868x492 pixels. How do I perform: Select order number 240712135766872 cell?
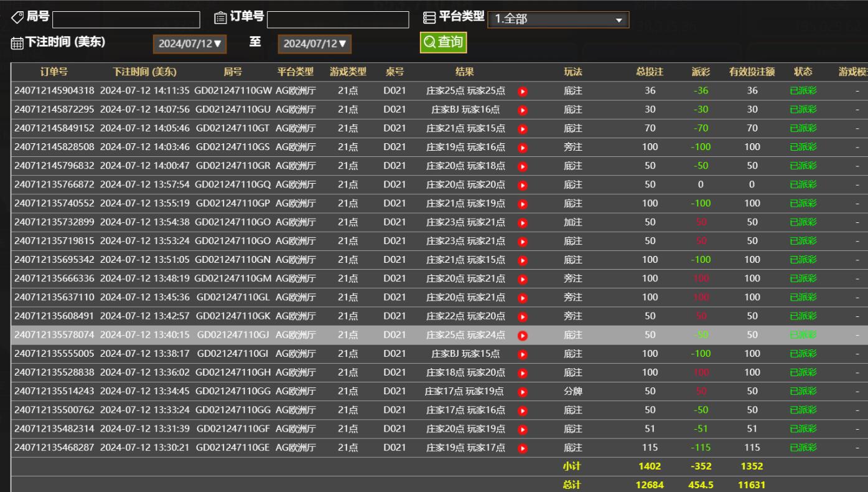(54, 185)
